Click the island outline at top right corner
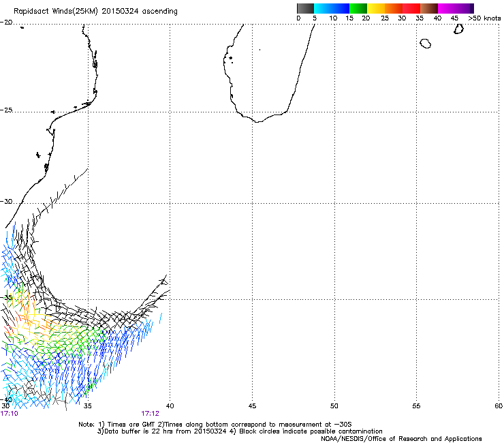Viewport: 504px width, 443px height. [x=458, y=29]
